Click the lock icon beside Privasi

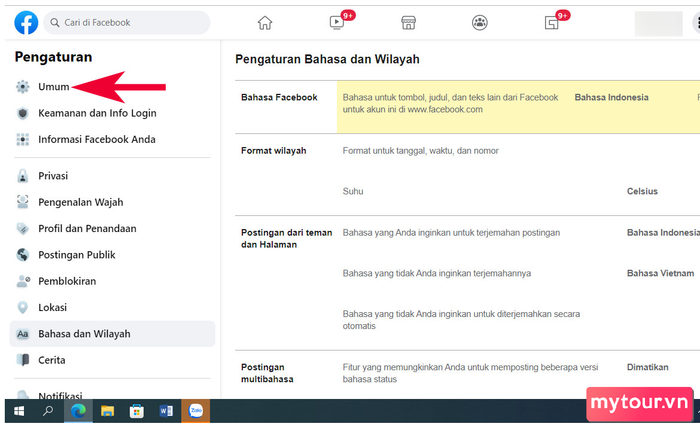22,176
